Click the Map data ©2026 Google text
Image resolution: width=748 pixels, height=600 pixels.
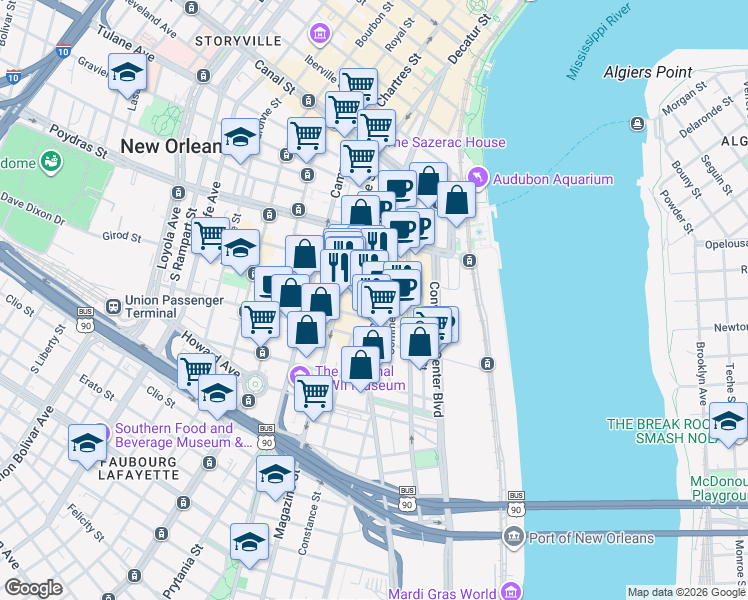(x=686, y=592)
